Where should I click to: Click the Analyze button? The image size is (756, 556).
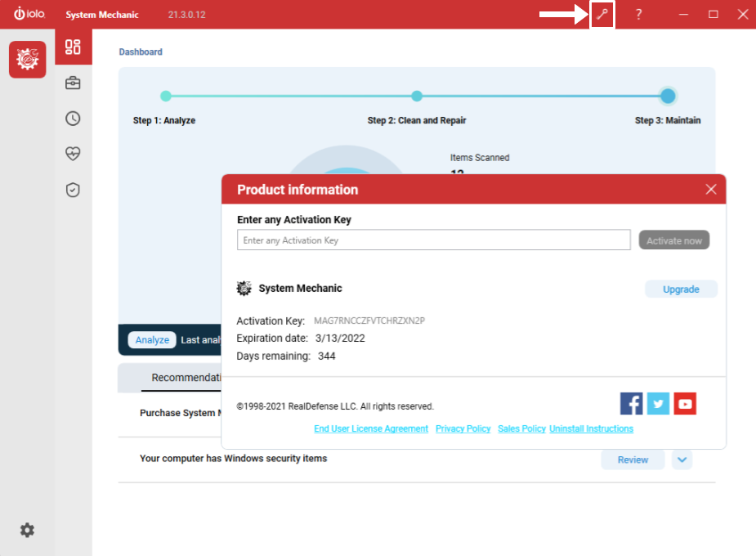coord(152,340)
